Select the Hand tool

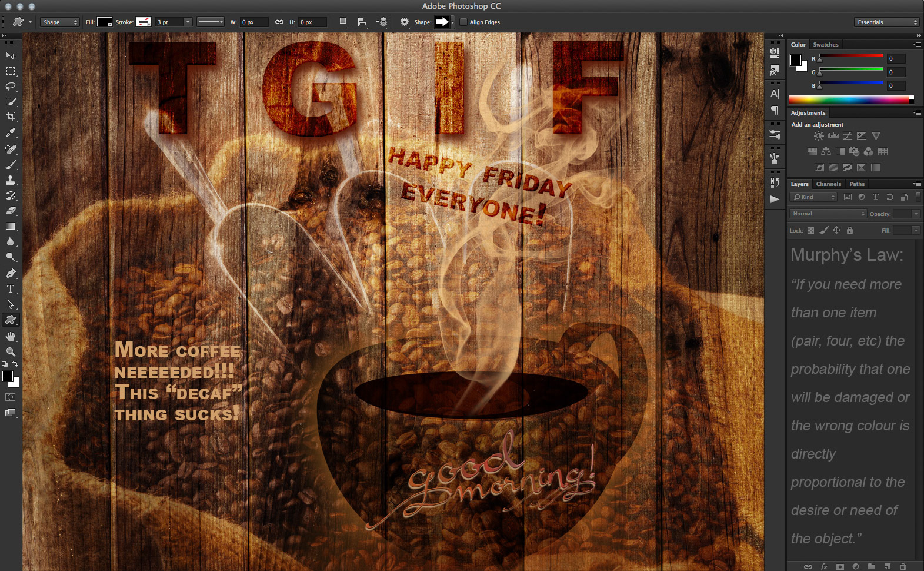11,337
